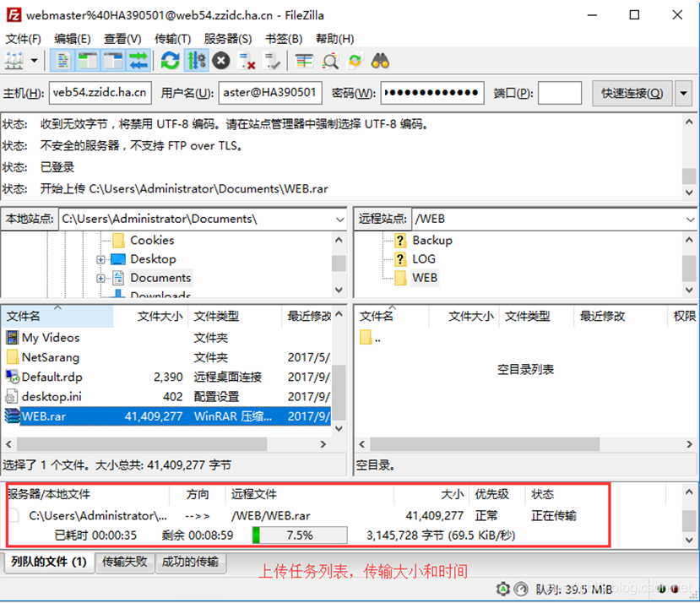Open the 编辑(E) menu

coord(73,39)
